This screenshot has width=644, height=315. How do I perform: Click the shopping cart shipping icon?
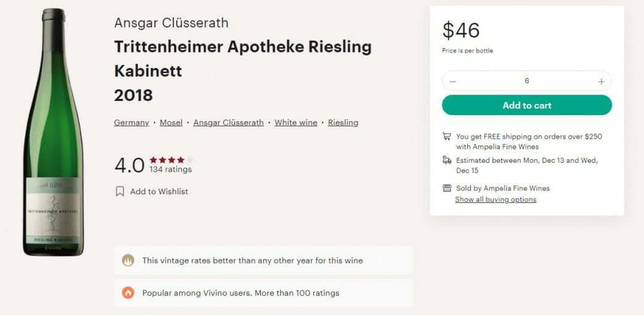[447, 136]
